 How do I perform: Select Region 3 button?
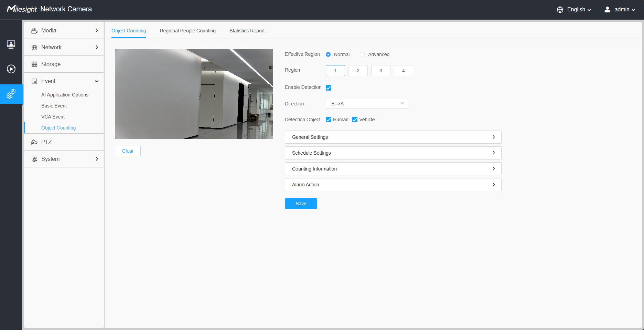coord(380,71)
